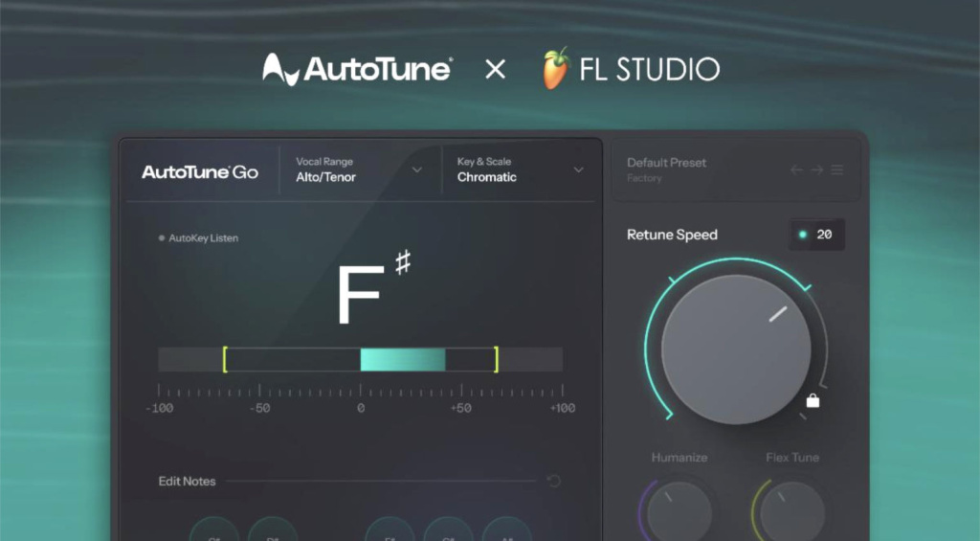The width and height of the screenshot is (980, 541).
Task: Click the FL Studio fruit logo
Action: 556,68
